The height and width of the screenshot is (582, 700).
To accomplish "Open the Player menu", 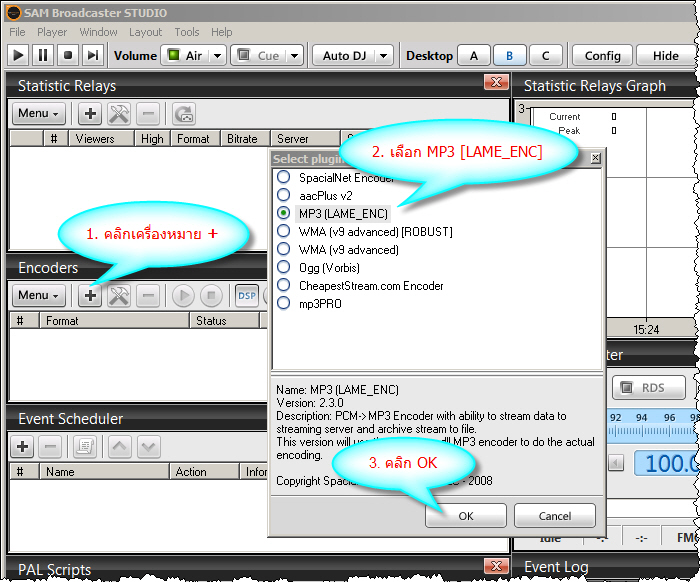I will point(52,32).
